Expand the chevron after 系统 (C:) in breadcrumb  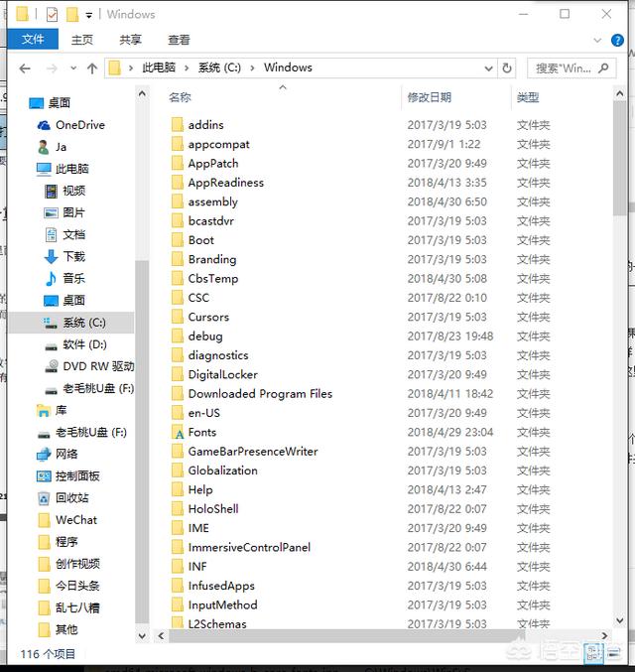pyautogui.click(x=252, y=68)
